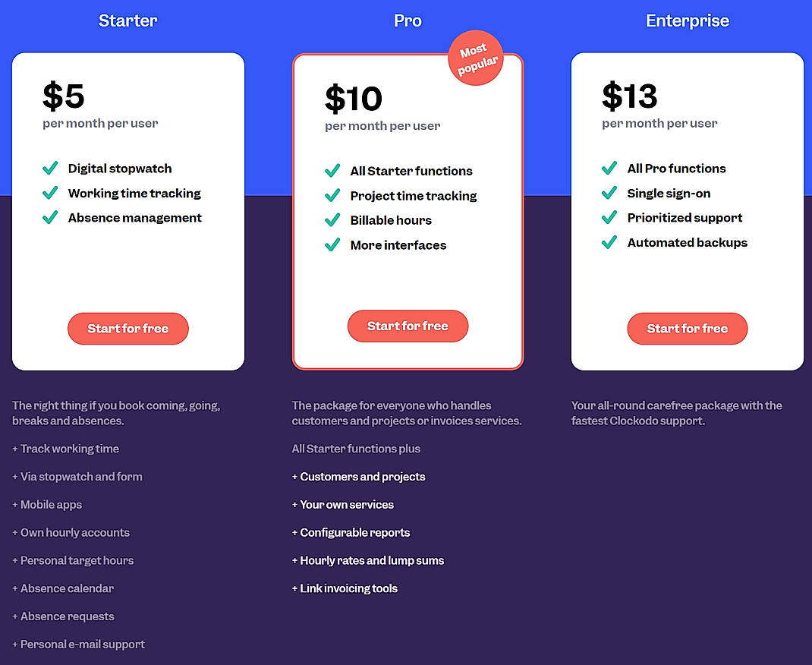This screenshot has height=665, width=812.
Task: Click the checkmark beside More interfaces
Action: tap(332, 245)
